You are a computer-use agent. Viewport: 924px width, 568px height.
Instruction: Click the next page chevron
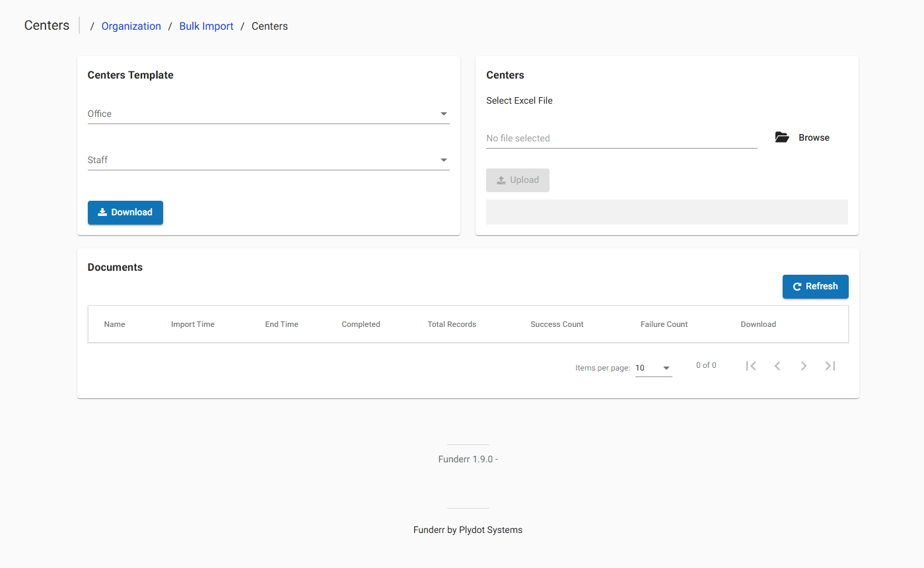click(804, 365)
